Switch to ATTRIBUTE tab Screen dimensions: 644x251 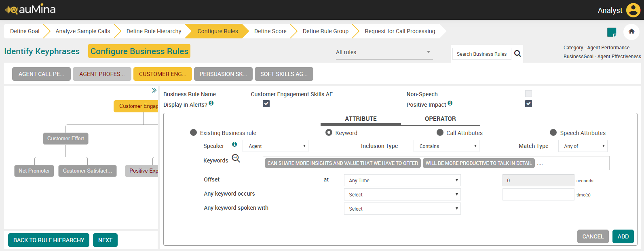pos(361,119)
